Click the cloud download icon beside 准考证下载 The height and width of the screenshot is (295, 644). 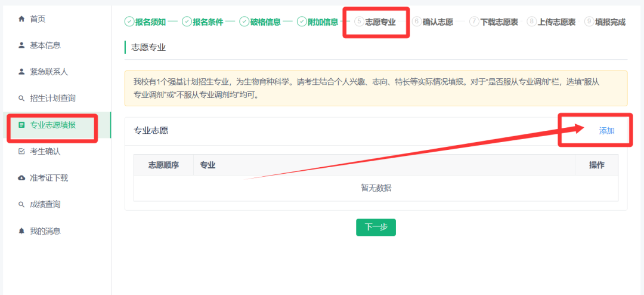pyautogui.click(x=22, y=178)
